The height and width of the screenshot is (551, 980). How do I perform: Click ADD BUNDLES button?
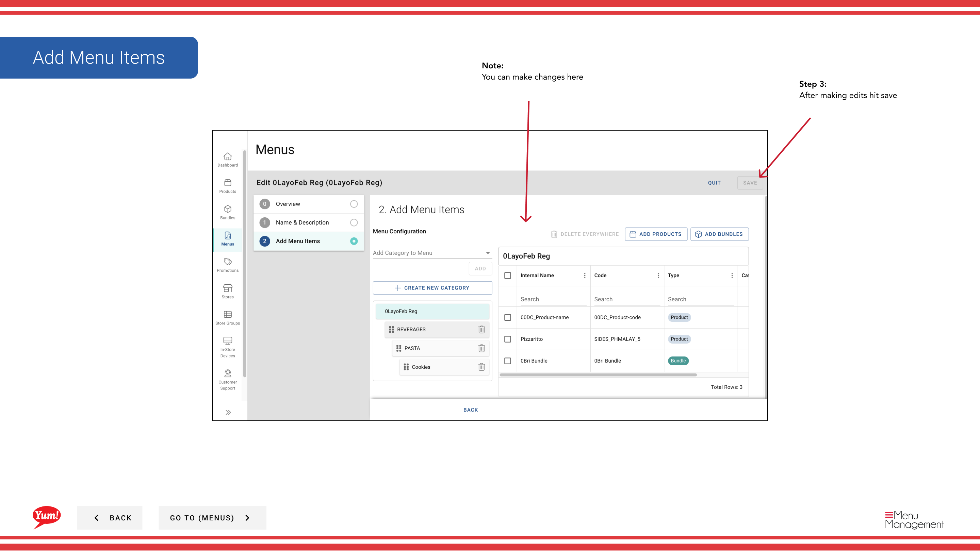point(719,234)
